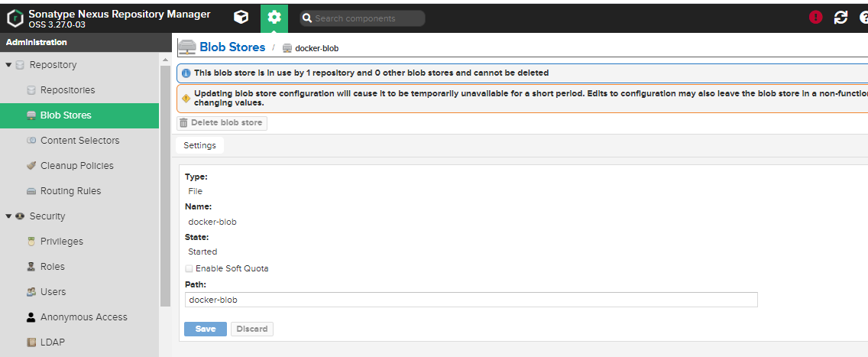The width and height of the screenshot is (868, 357).
Task: Open the Administration gear icon
Action: pos(274,18)
